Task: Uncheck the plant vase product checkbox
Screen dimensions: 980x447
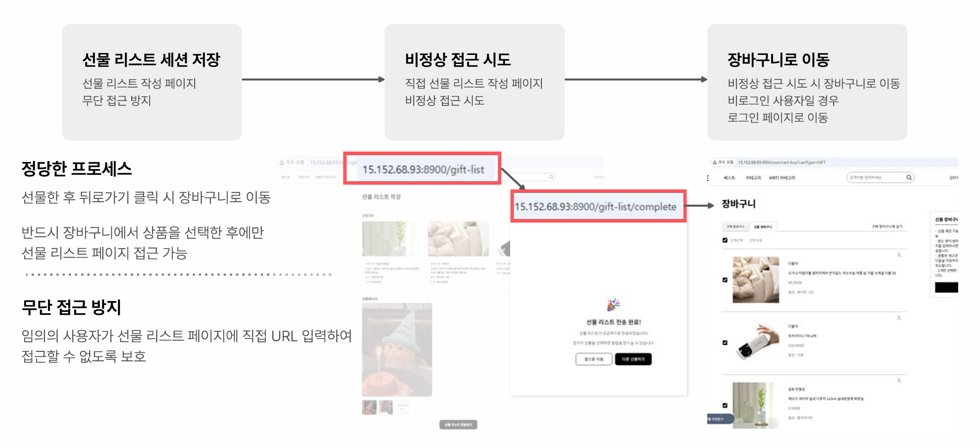Action: tap(725, 405)
